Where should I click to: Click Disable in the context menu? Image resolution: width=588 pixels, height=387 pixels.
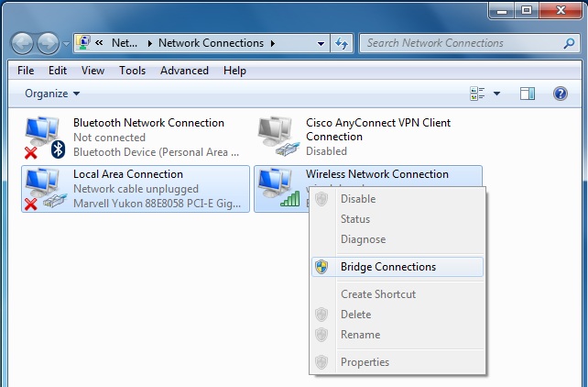[358, 199]
